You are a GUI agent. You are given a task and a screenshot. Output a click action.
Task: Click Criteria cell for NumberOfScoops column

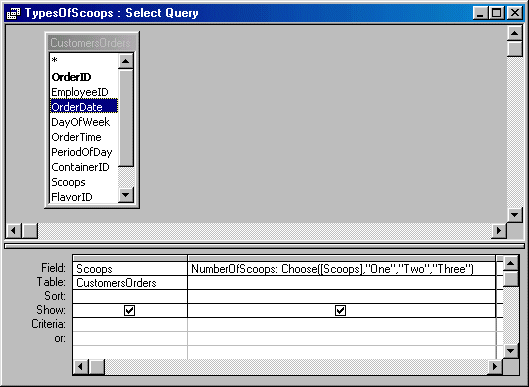click(x=341, y=324)
